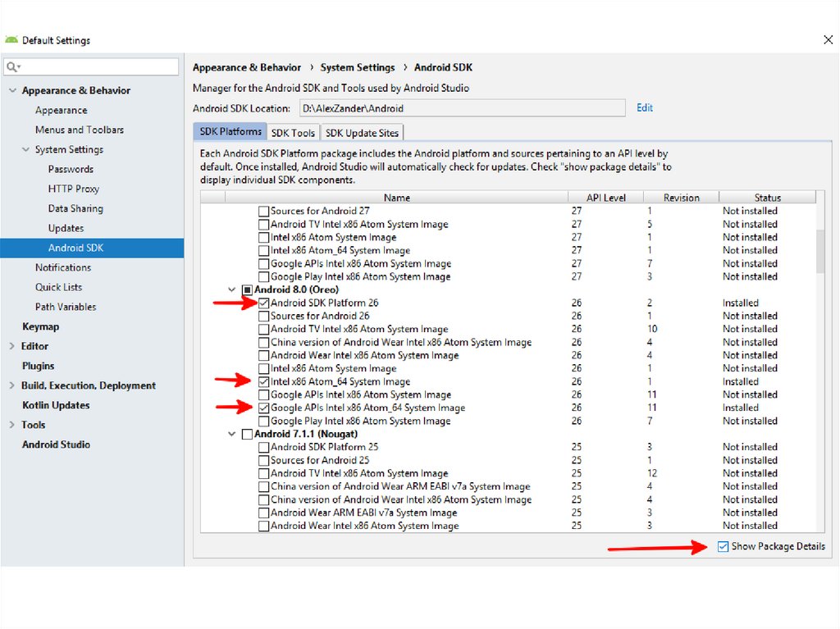The image size is (840, 629).
Task: Collapse the System Settings tree node
Action: [x=25, y=149]
